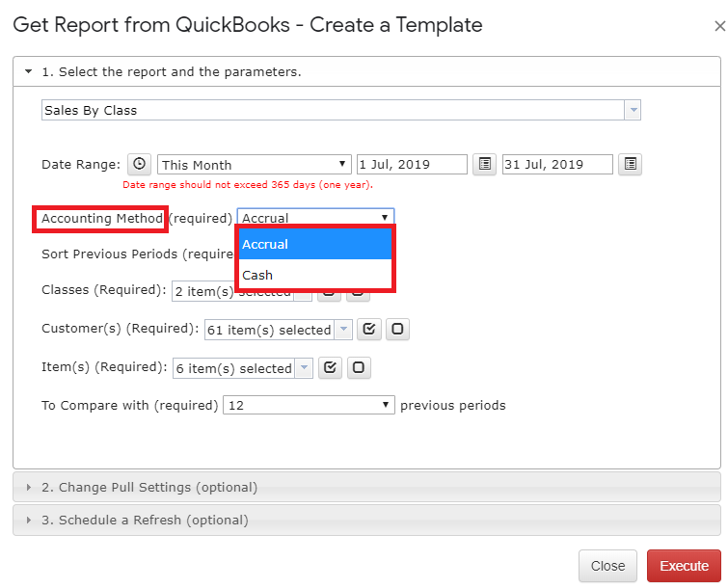Click the red date range warning text
This screenshot has height=588, width=728.
(x=248, y=185)
